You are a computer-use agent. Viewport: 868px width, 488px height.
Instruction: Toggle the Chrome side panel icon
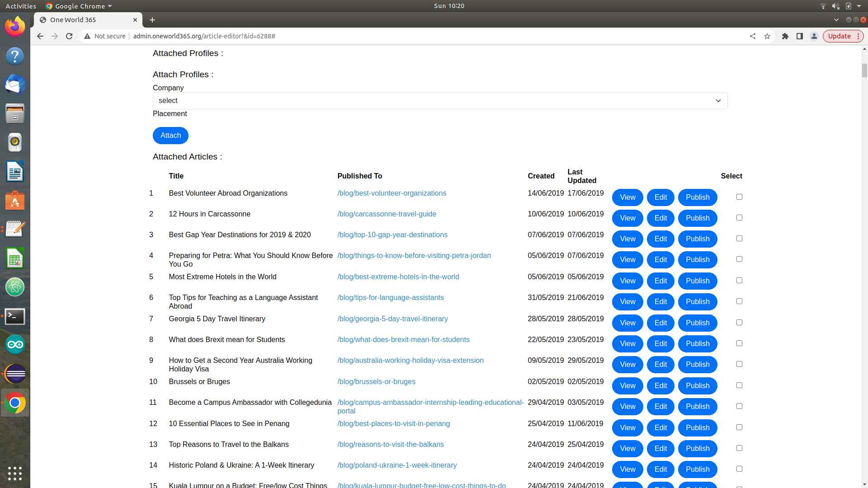pyautogui.click(x=800, y=36)
